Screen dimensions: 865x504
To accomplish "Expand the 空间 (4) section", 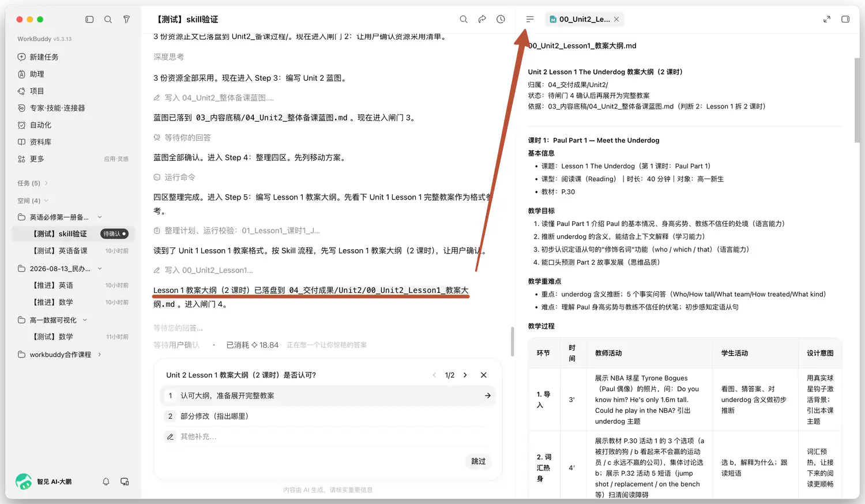I will pos(33,201).
